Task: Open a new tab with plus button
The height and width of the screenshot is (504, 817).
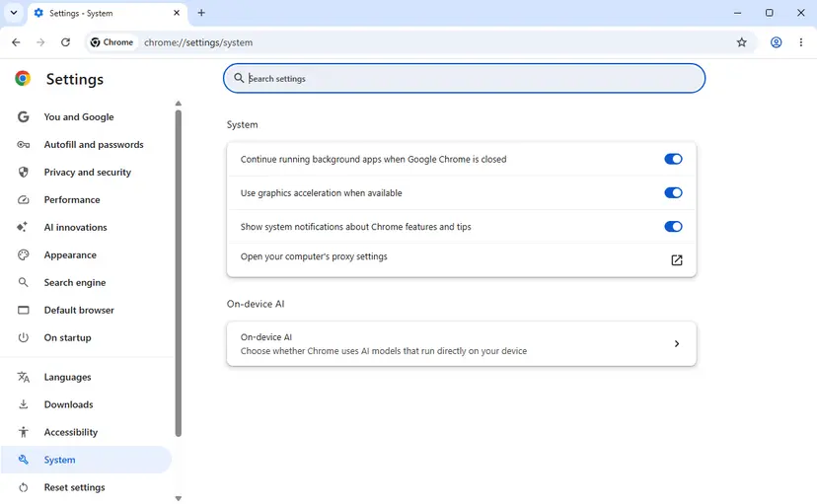Action: point(201,13)
